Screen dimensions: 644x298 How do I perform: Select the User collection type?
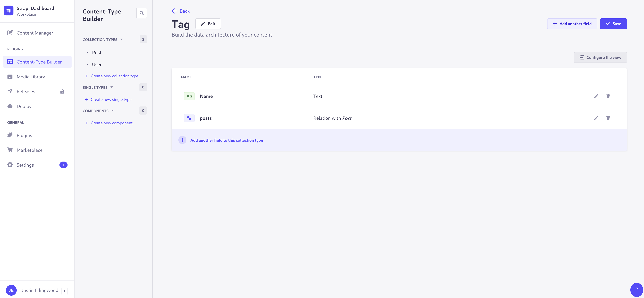[x=96, y=64]
